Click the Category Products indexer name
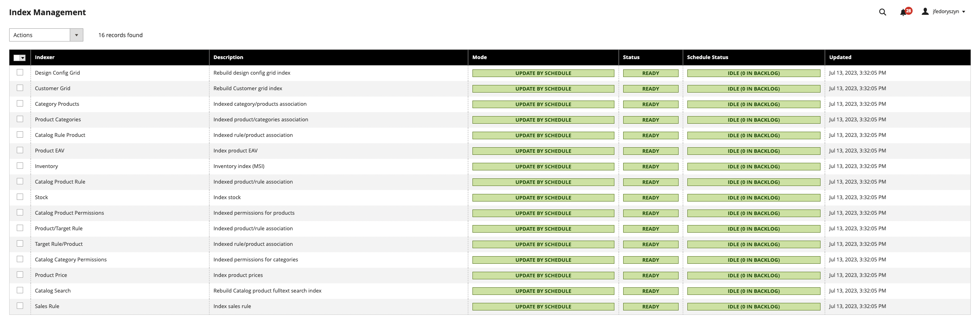 tap(57, 104)
